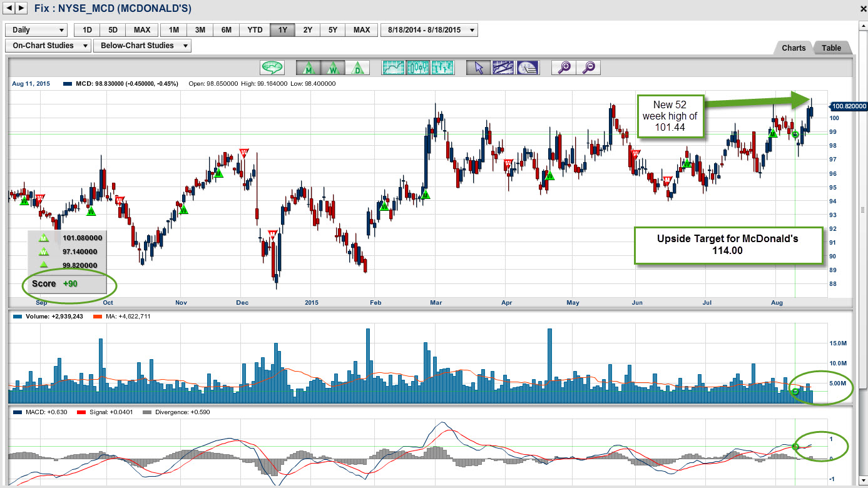Click the Open: 98.650000 value

tap(213, 84)
